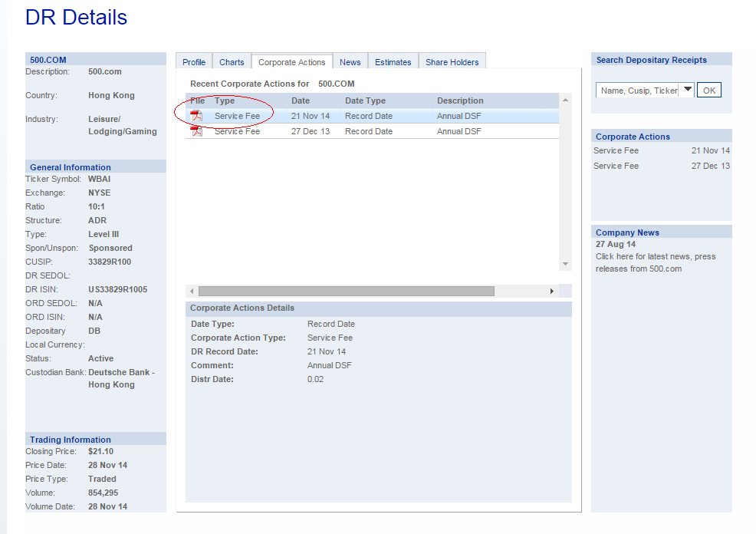Select the Corporate Actions tab
Image resolution: width=756 pixels, height=534 pixels.
tap(291, 62)
